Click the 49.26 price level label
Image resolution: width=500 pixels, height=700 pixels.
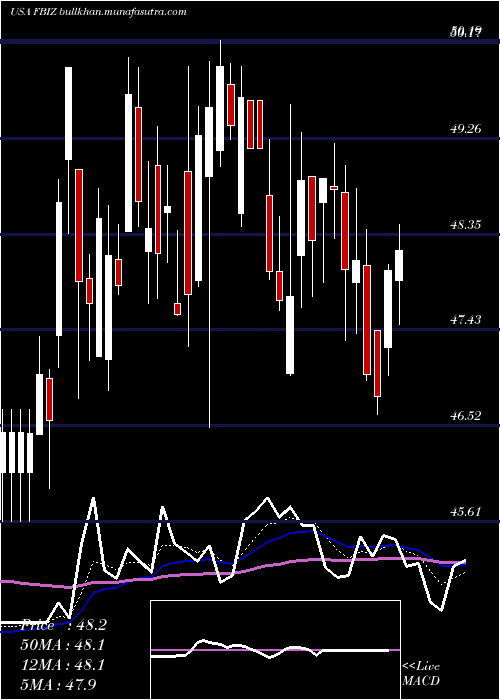(466, 129)
